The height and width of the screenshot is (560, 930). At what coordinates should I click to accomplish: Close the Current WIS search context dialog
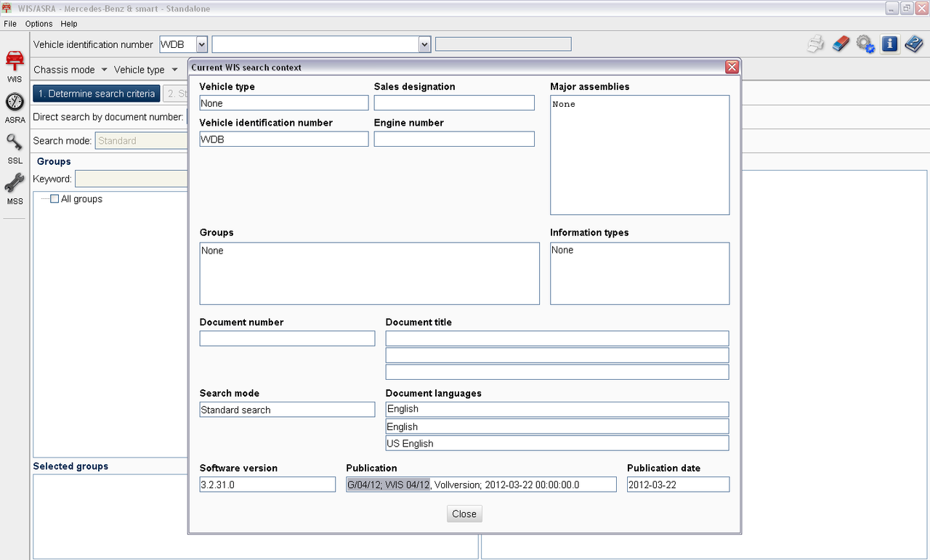(x=732, y=67)
